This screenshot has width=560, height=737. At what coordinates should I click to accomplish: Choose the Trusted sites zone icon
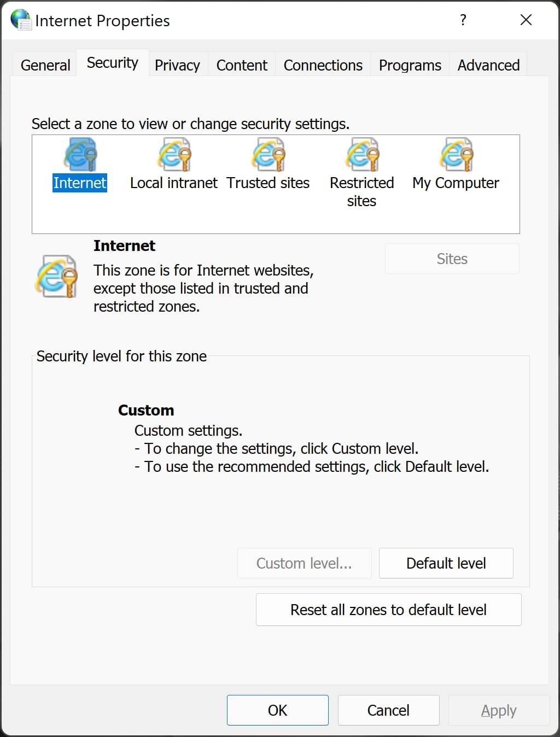pyautogui.click(x=269, y=154)
